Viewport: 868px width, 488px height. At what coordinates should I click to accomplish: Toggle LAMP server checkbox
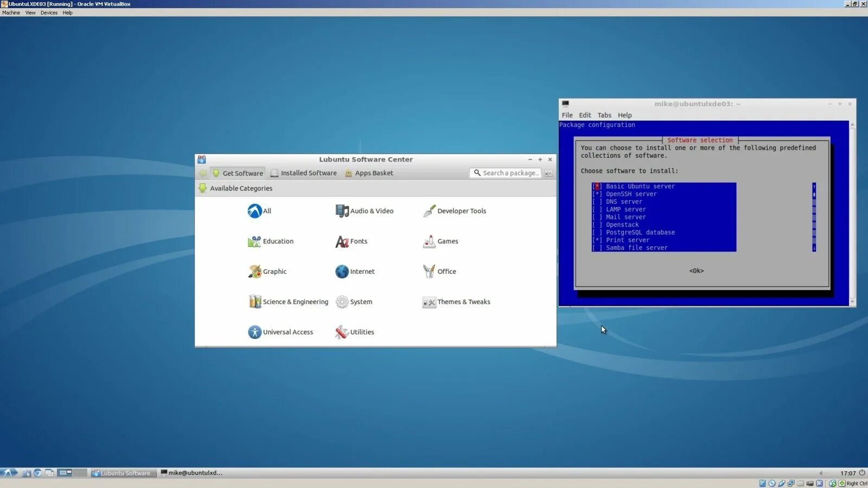click(x=597, y=209)
